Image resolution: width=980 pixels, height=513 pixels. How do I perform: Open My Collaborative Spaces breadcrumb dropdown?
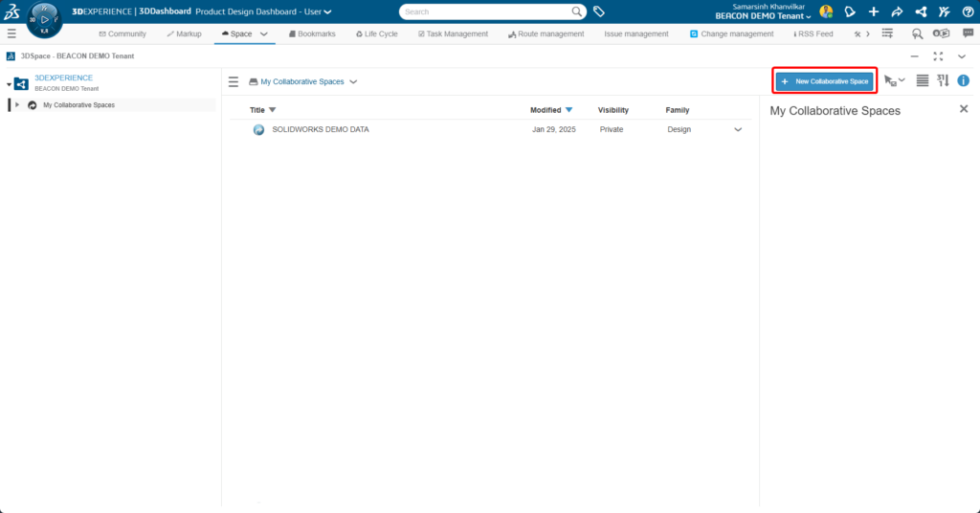click(x=353, y=81)
